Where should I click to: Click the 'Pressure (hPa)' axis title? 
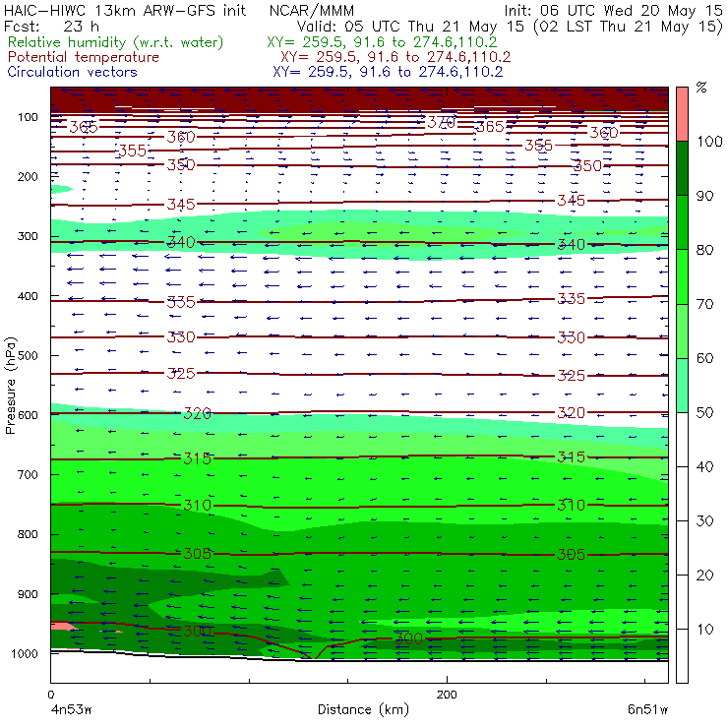pos(10,386)
